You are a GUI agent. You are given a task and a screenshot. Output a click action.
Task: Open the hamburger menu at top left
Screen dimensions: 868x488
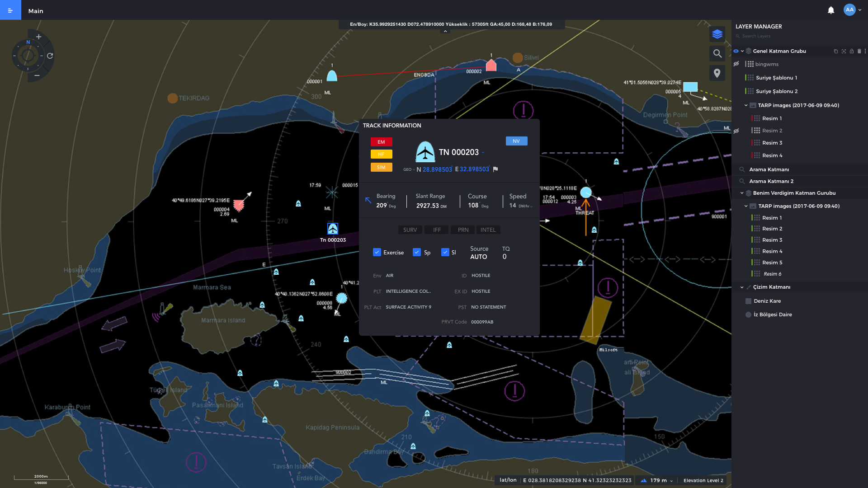click(10, 10)
